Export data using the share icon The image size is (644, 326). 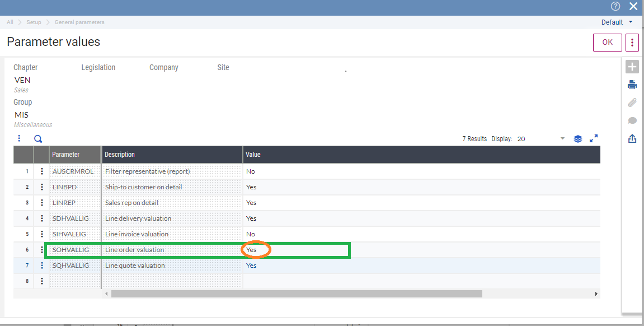pyautogui.click(x=632, y=138)
